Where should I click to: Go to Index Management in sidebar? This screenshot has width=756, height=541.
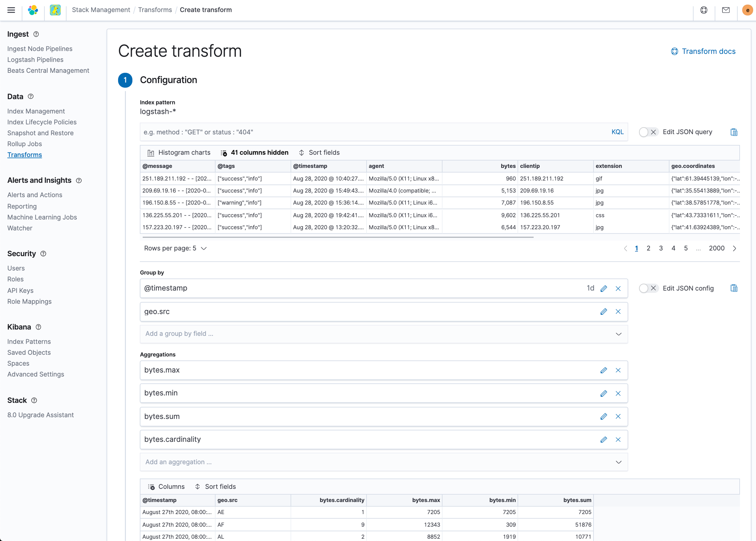(x=36, y=111)
